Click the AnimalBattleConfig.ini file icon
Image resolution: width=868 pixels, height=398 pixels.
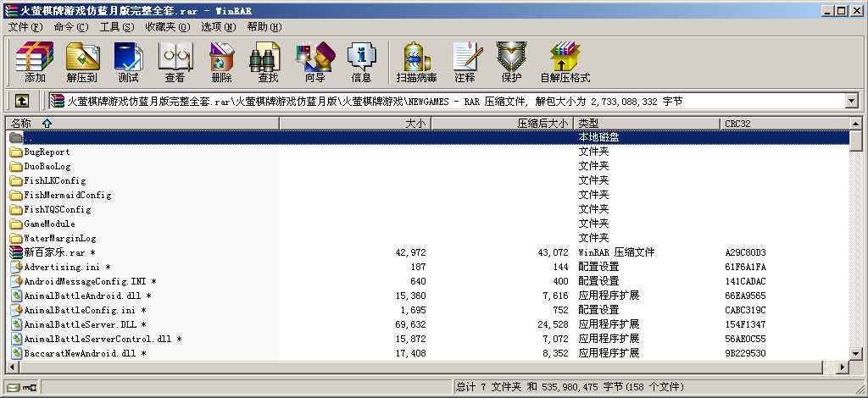16,310
